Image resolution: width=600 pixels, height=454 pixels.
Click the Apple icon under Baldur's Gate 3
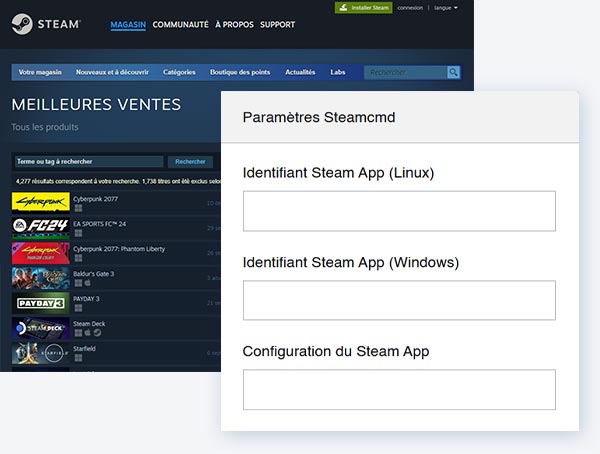point(88,283)
